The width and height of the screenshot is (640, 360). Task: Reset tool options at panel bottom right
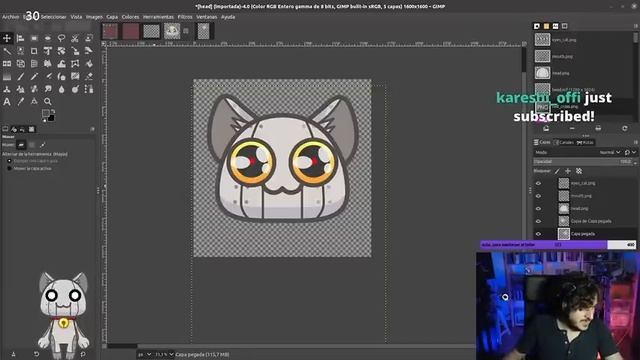click(x=83, y=354)
